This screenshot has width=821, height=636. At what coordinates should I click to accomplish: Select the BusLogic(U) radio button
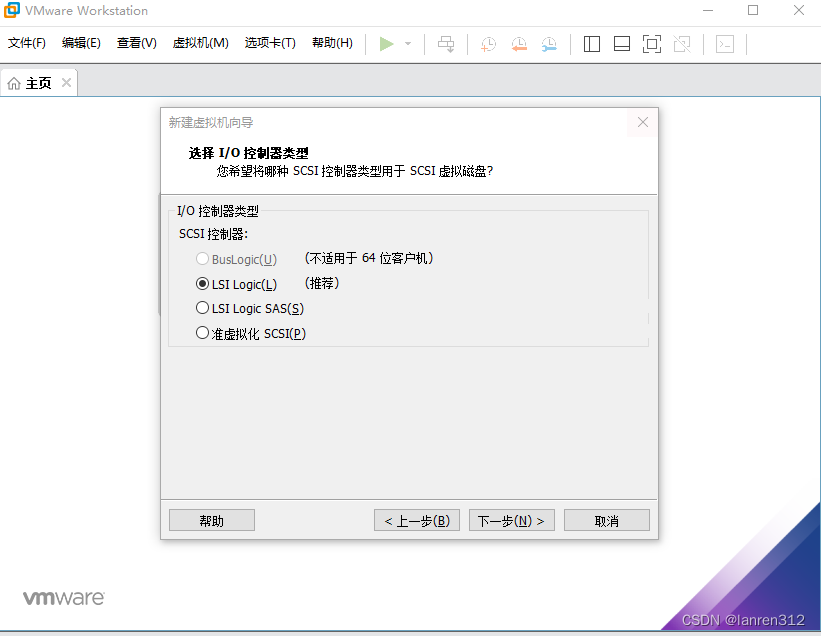(202, 259)
